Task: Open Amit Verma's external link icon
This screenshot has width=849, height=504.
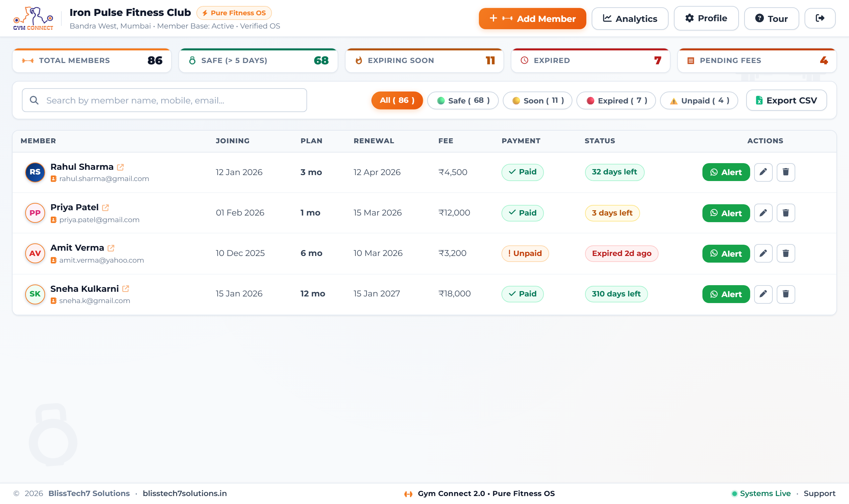Action: click(111, 248)
